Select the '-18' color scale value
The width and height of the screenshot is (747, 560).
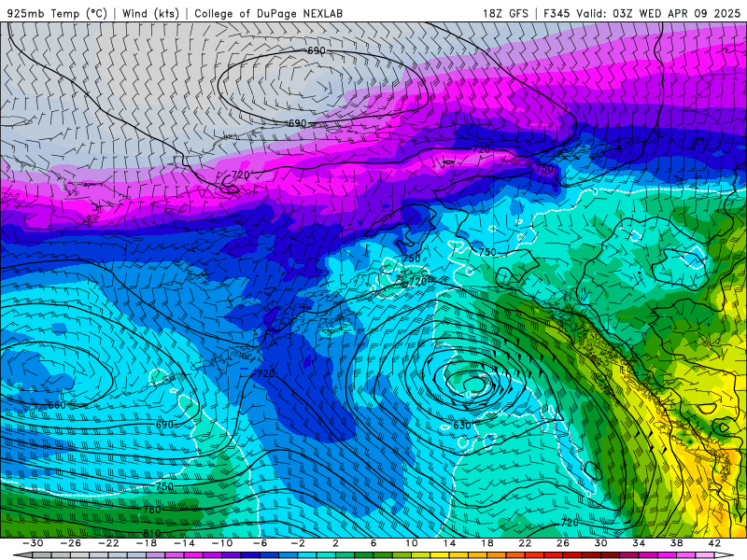147,543
